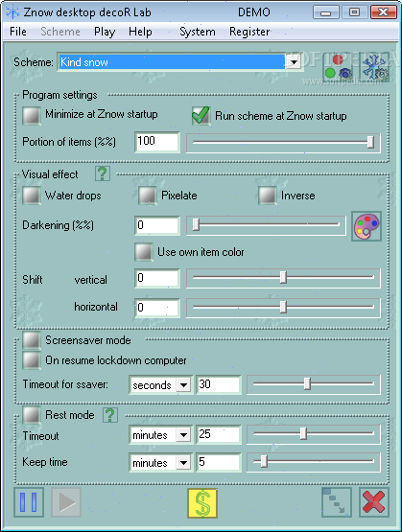Click the yellow dollar register icon

[202, 503]
